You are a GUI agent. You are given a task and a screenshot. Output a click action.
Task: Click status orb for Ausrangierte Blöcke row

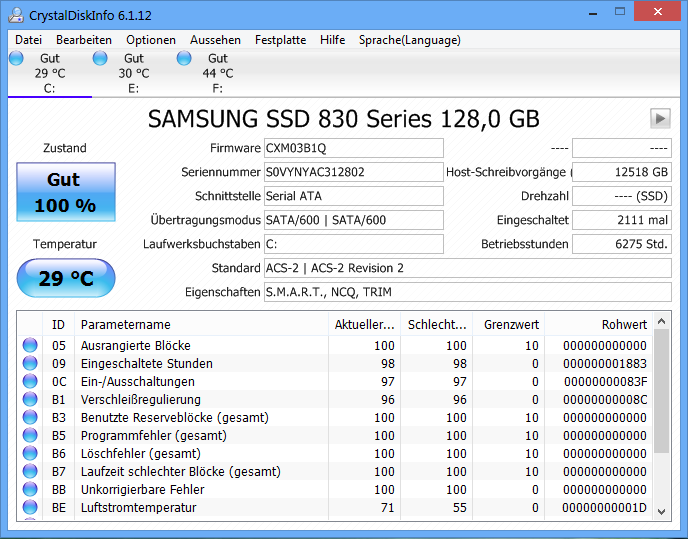tap(30, 345)
